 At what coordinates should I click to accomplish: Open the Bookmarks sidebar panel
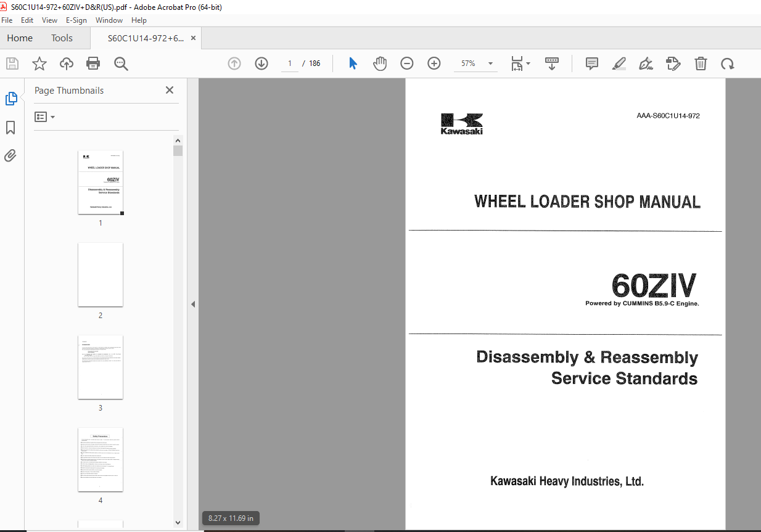click(10, 128)
